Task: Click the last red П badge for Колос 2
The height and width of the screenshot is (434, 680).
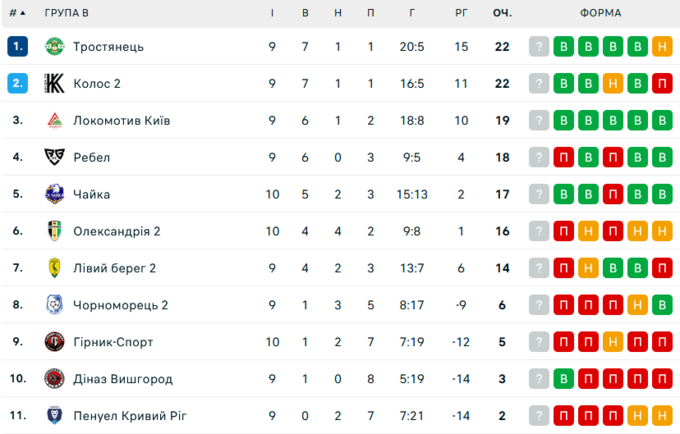Action: point(661,84)
